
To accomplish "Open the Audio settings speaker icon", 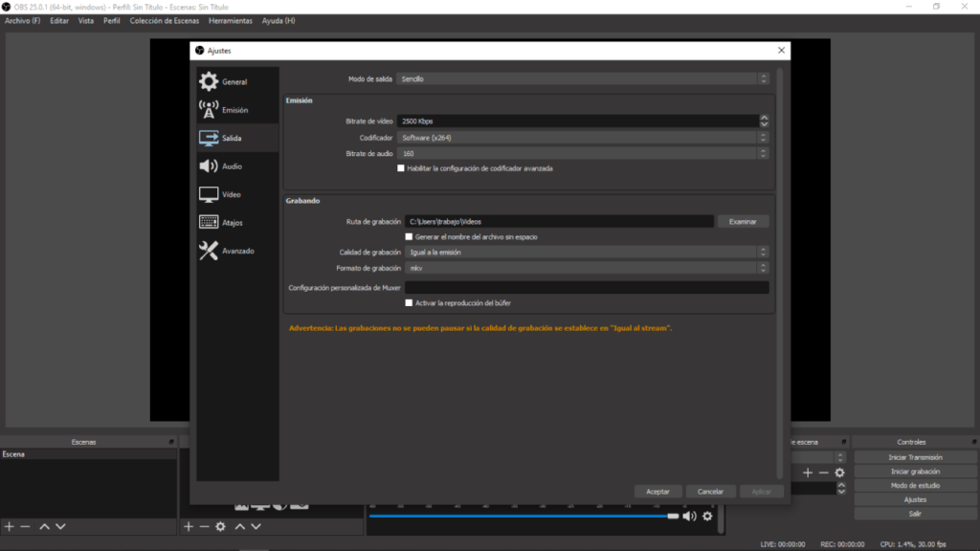I will tap(209, 166).
